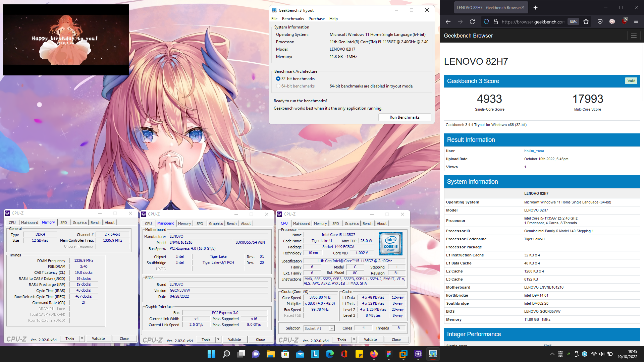Open the uBlock Origin extension icon

click(624, 21)
